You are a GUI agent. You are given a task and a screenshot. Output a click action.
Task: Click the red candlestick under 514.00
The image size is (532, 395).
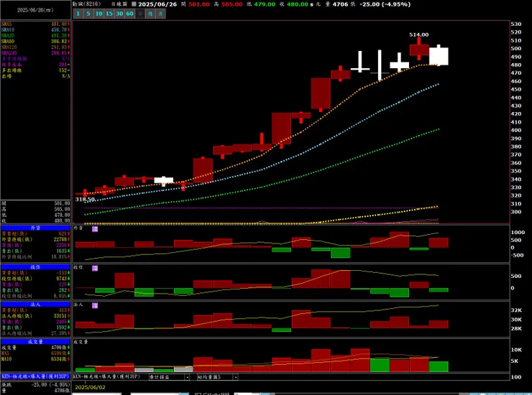click(419, 50)
